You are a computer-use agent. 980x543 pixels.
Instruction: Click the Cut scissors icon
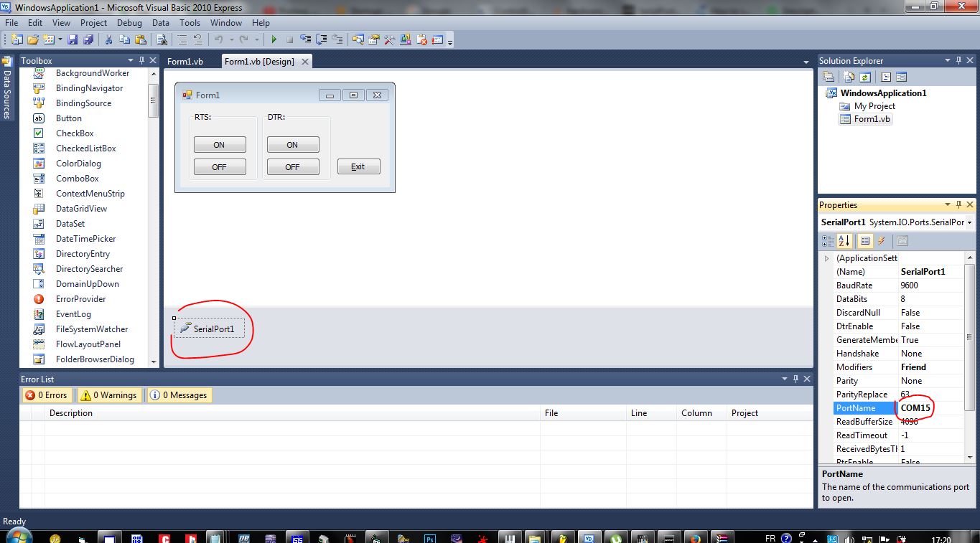pyautogui.click(x=108, y=39)
